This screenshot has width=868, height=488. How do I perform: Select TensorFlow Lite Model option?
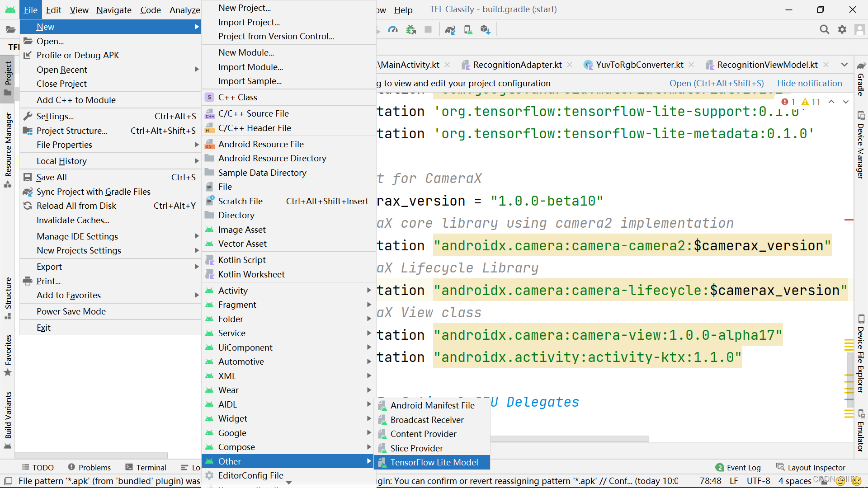[434, 462]
